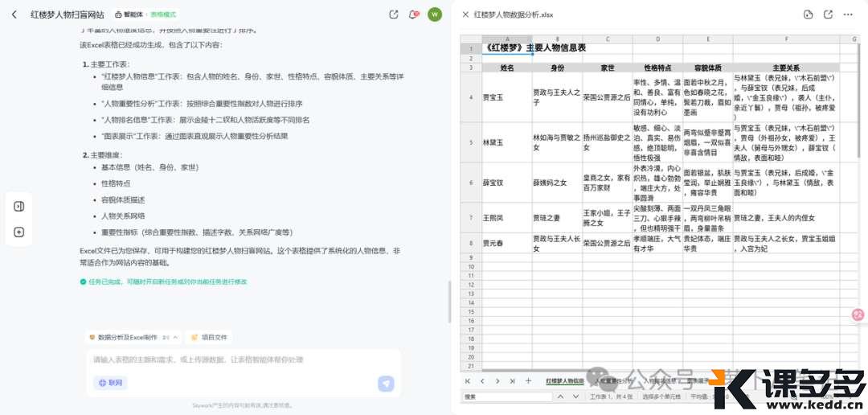Click the 容貌体质 header cell
The height and width of the screenshot is (415, 868).
[x=707, y=68]
